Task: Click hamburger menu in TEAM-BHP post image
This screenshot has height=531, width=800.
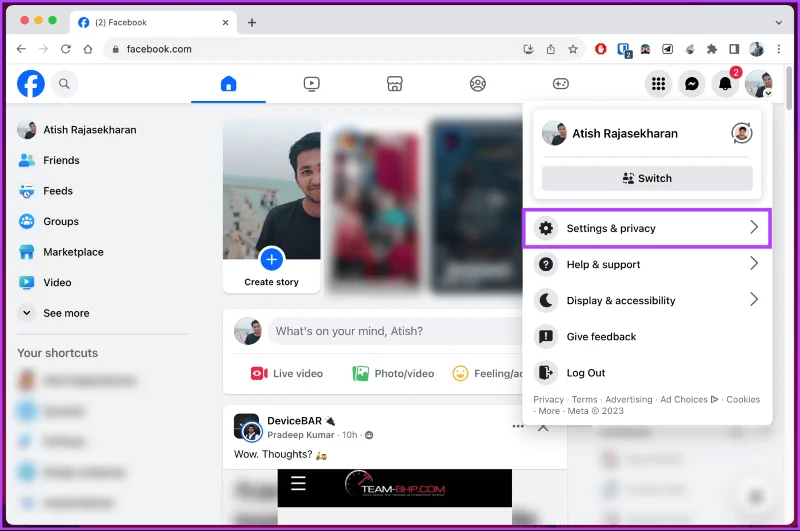Action: pos(298,483)
